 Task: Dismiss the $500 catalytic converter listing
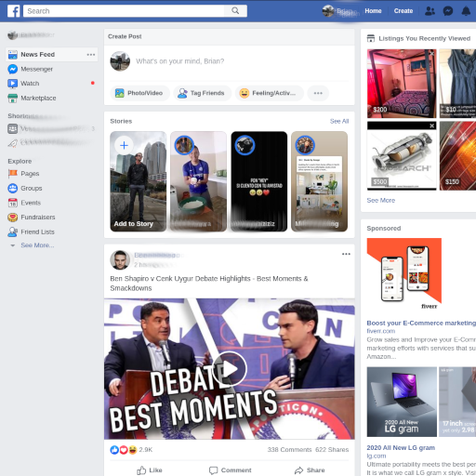431,126
